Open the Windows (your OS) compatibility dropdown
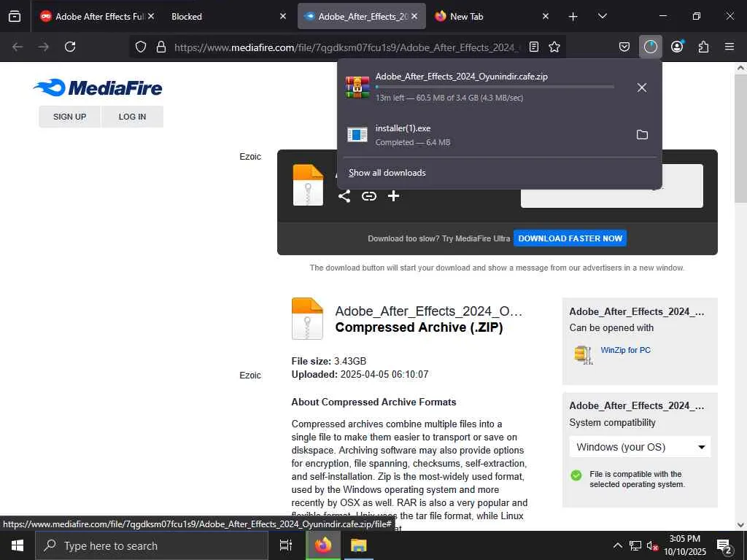Screen dimensions: 747x560 [640, 447]
